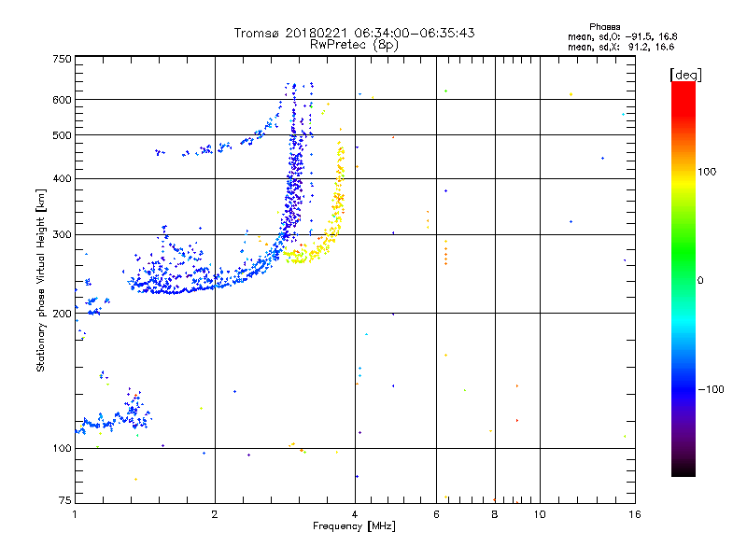The height and width of the screenshot is (560, 747).
Task: Click the x-axis label '16'
Action: coord(635,514)
